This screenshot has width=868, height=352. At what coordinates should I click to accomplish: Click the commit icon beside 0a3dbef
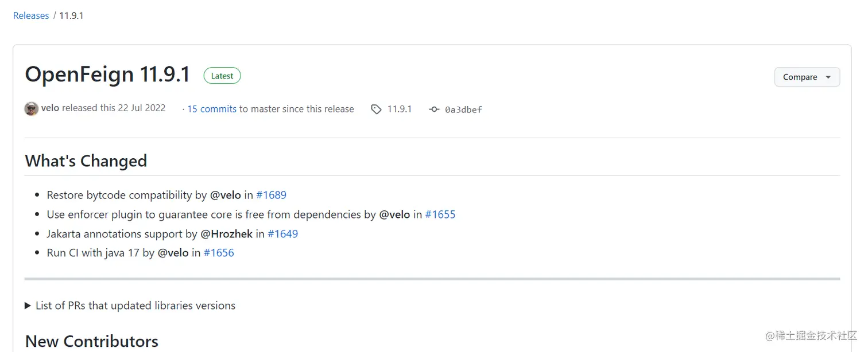(x=434, y=109)
